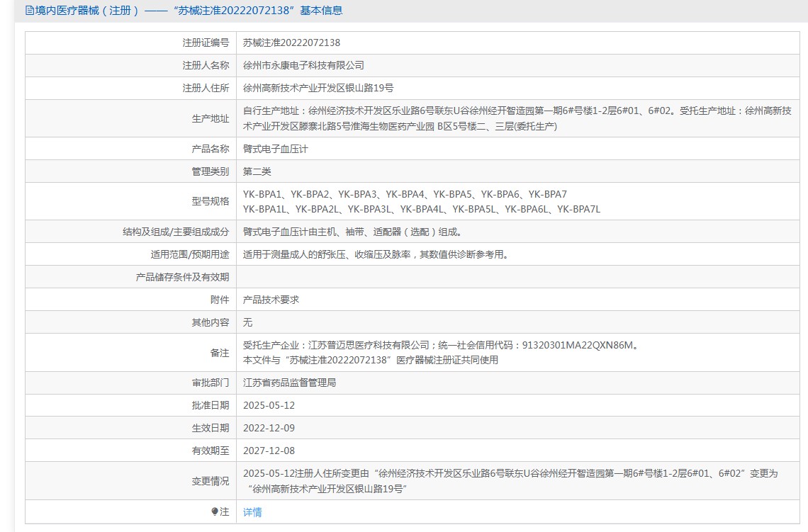
Task: Click the 生产地址 label
Action: (211, 118)
